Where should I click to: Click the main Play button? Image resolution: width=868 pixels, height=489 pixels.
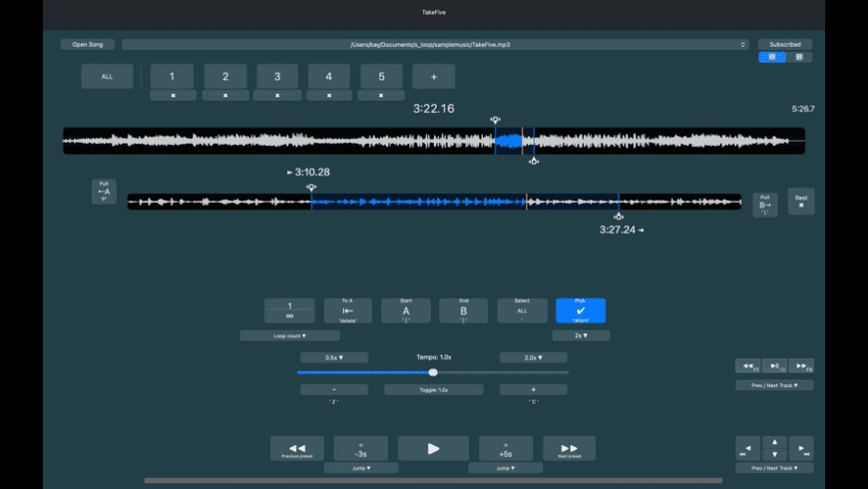433,448
